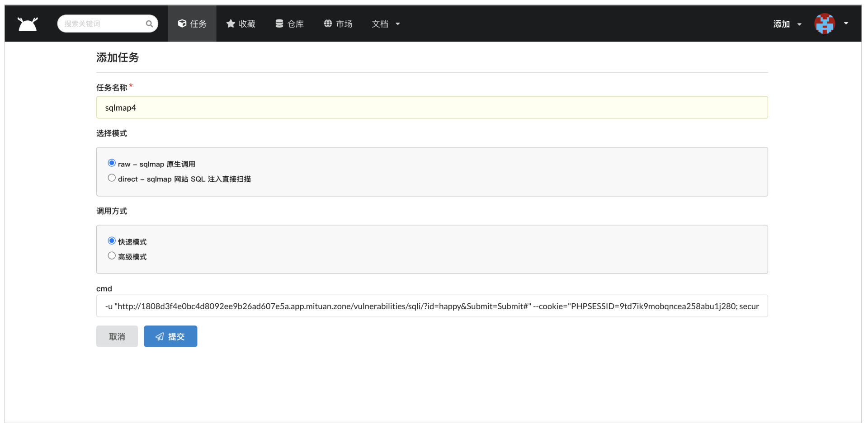Expand the 文档 dropdown menu
Viewport: 868px width, 429px height.
pyautogui.click(x=386, y=24)
